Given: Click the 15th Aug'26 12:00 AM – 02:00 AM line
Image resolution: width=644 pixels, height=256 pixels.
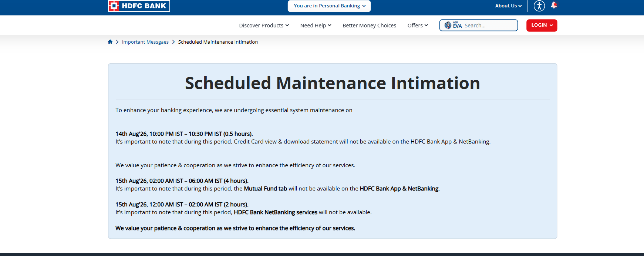Looking at the screenshot, I should 182,205.
